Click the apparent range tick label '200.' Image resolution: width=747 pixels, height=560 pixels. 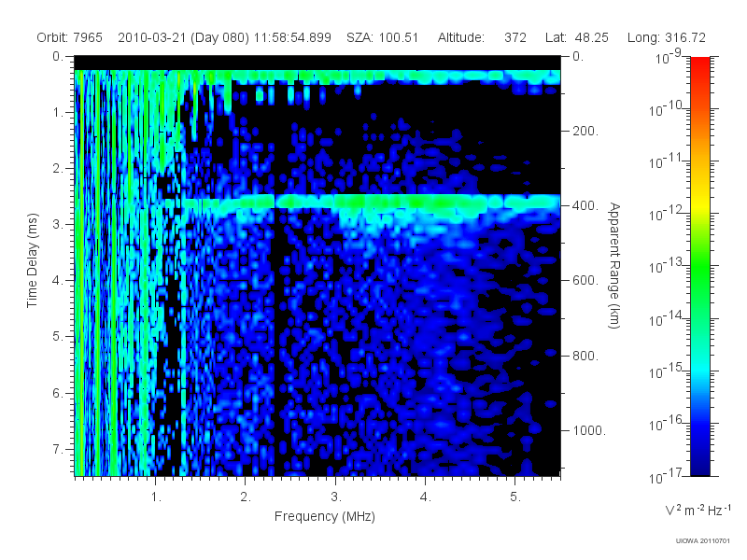pyautogui.click(x=585, y=131)
